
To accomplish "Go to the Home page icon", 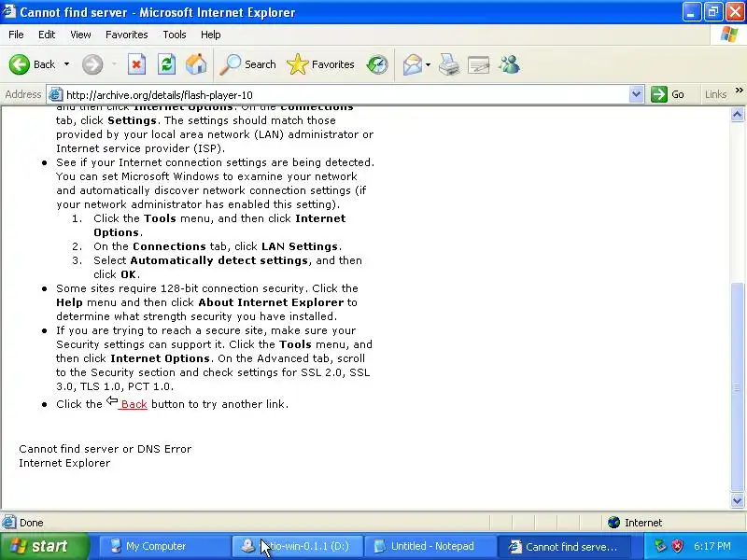I will [x=196, y=64].
